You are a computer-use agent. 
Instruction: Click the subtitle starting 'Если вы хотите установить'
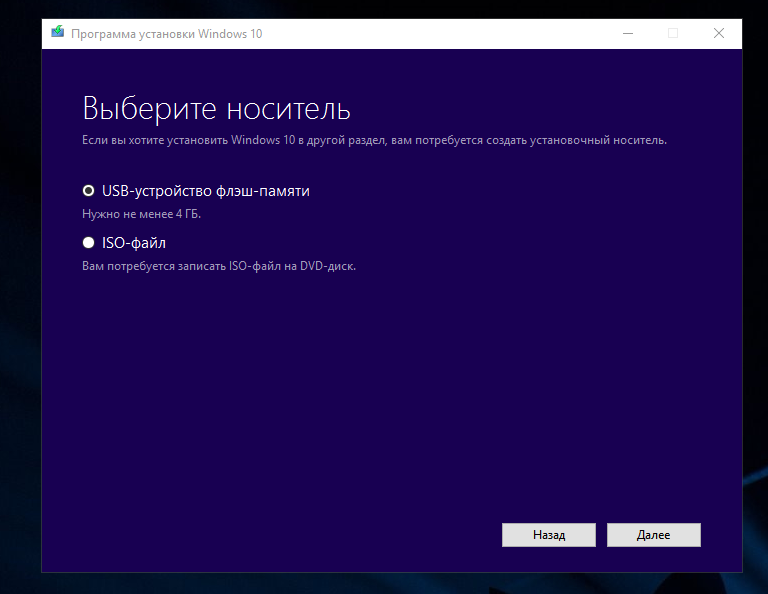(374, 140)
